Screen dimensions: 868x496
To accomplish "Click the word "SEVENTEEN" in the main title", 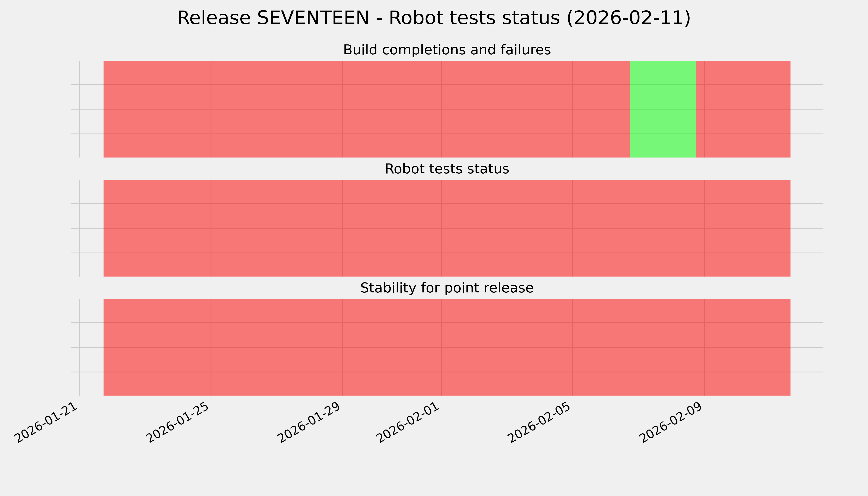I will (313, 18).
